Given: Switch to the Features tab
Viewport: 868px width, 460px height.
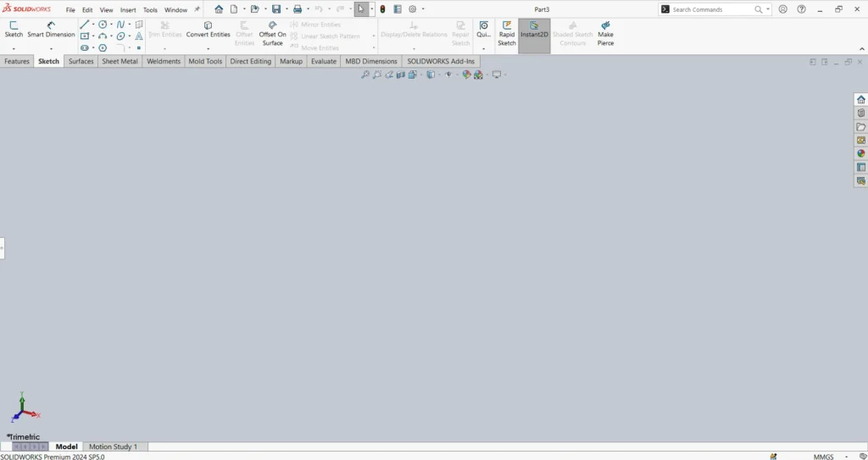Looking at the screenshot, I should pyautogui.click(x=17, y=62).
